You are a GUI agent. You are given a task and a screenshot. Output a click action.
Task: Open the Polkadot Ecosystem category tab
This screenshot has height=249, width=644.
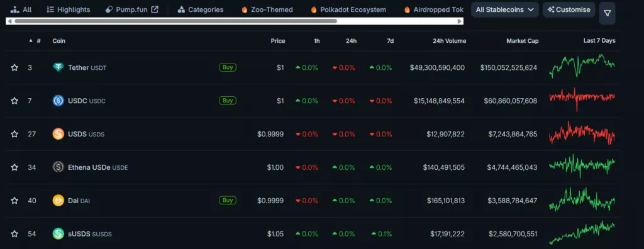coord(348,9)
